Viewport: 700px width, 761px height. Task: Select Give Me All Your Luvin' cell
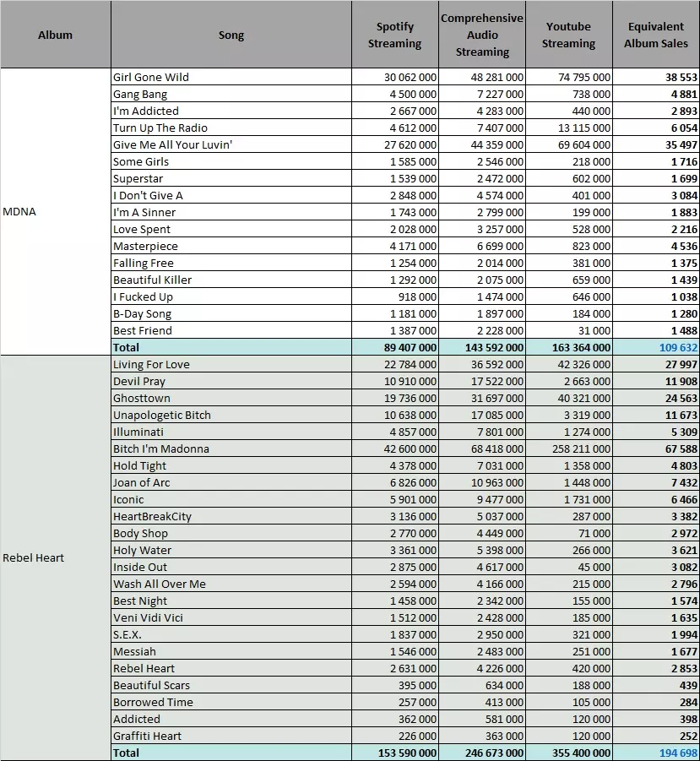(x=231, y=144)
